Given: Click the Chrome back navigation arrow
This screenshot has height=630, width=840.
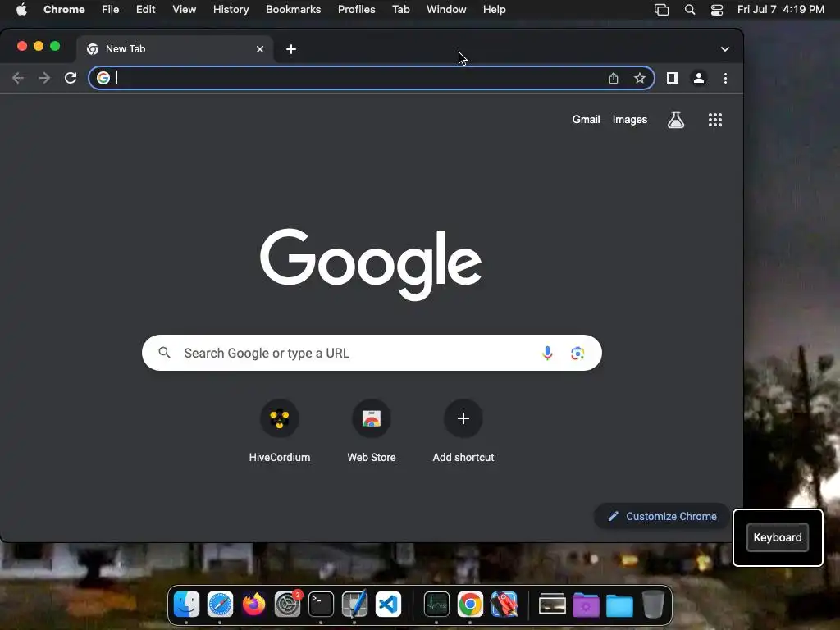Looking at the screenshot, I should (x=18, y=78).
